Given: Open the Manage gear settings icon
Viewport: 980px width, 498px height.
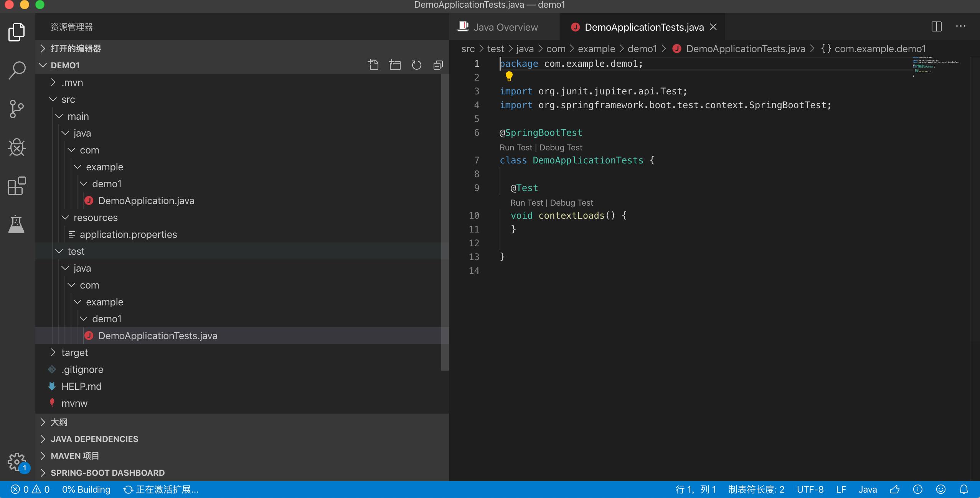Looking at the screenshot, I should tap(16, 462).
